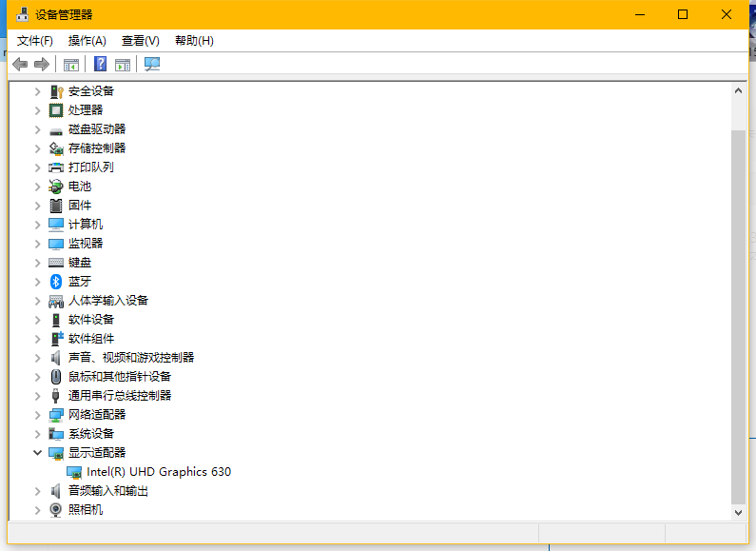Image resolution: width=756 pixels, height=551 pixels.
Task: Click the show/hide console tree icon
Action: coord(71,64)
